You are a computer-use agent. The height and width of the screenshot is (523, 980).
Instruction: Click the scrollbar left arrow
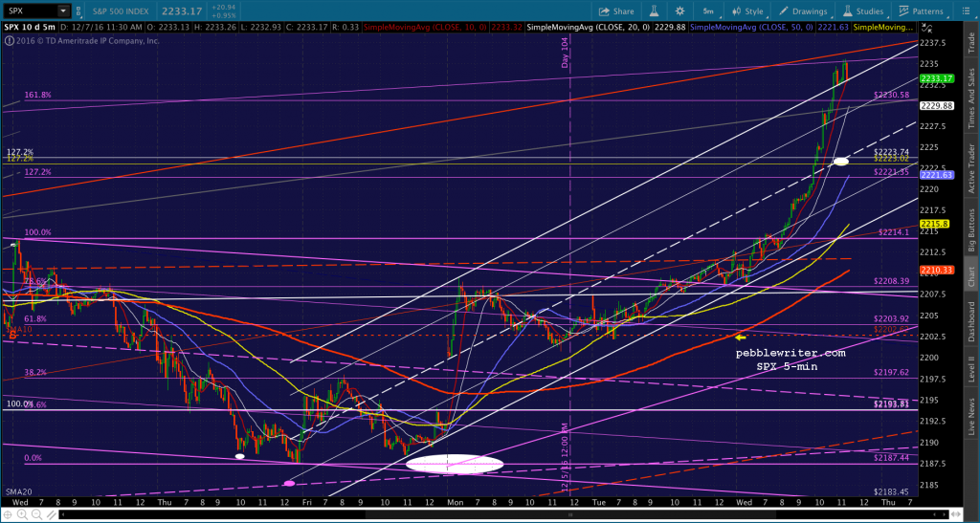62,514
